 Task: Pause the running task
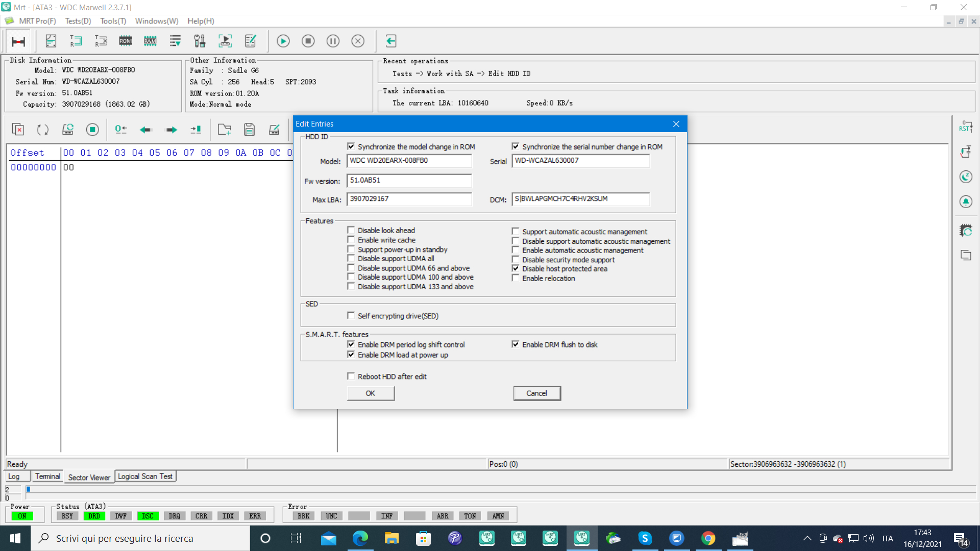(x=333, y=41)
